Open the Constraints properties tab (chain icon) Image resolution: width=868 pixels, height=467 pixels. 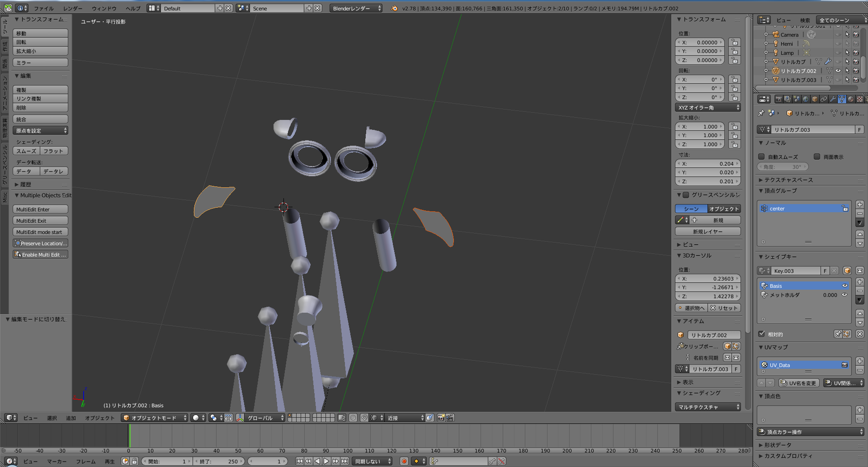[x=824, y=99]
